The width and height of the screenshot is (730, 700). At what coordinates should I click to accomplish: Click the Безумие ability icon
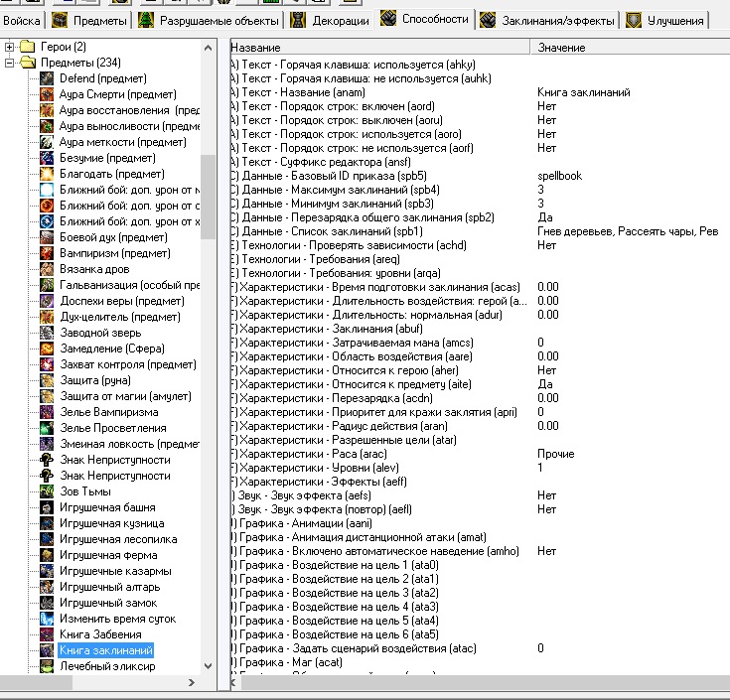[47, 158]
